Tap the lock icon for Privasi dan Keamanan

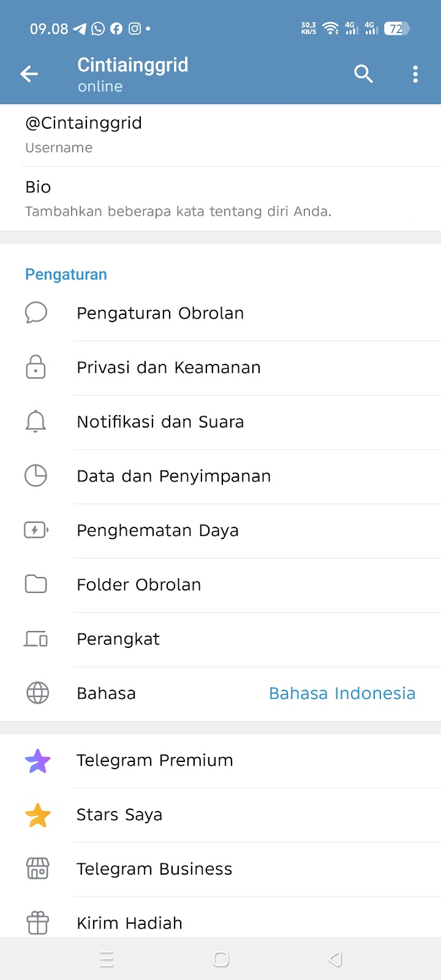[x=36, y=367]
